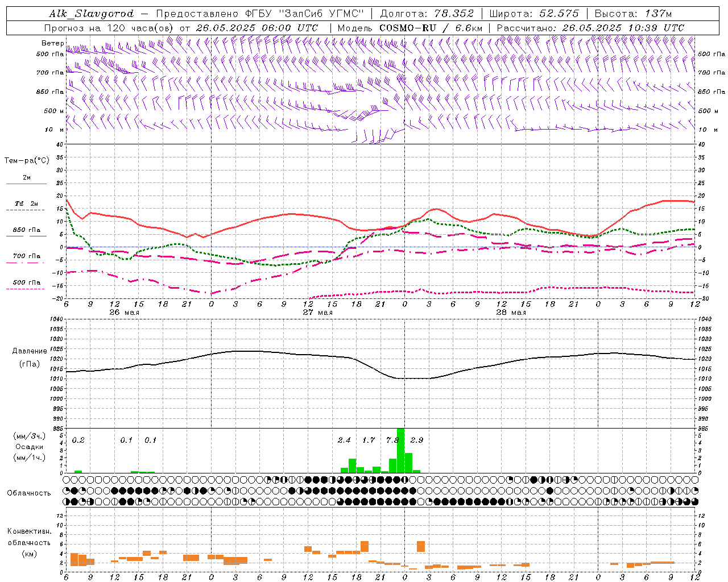Click the 'Рассчитано: 26.05.2025 10:39 UTC' timestamp
Image resolution: width=728 pixels, height=582 pixels.
tap(590, 28)
